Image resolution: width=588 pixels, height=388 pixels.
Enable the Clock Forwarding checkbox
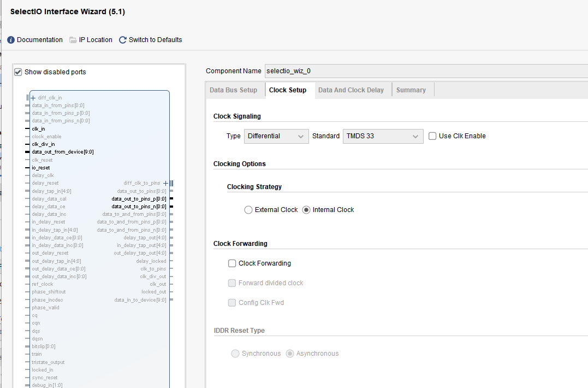(x=232, y=263)
